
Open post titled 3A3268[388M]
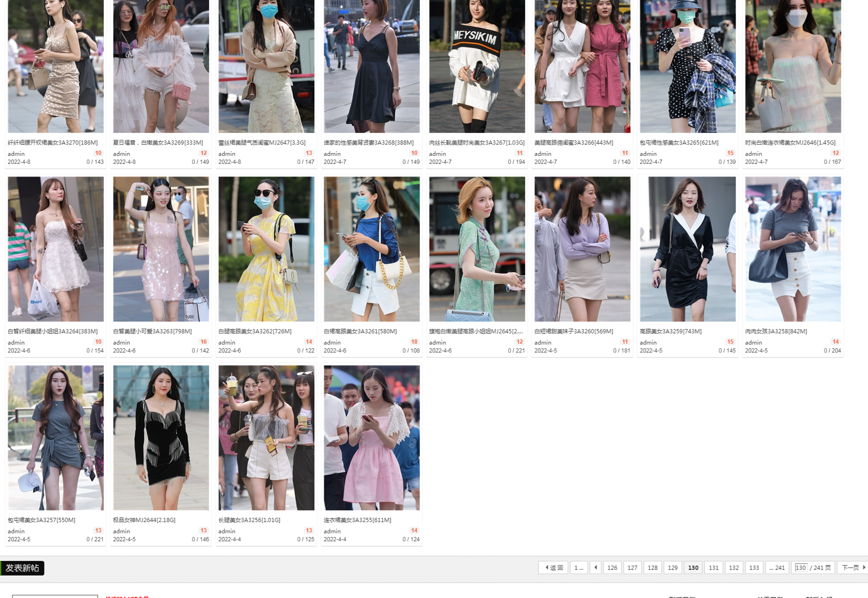point(369,142)
